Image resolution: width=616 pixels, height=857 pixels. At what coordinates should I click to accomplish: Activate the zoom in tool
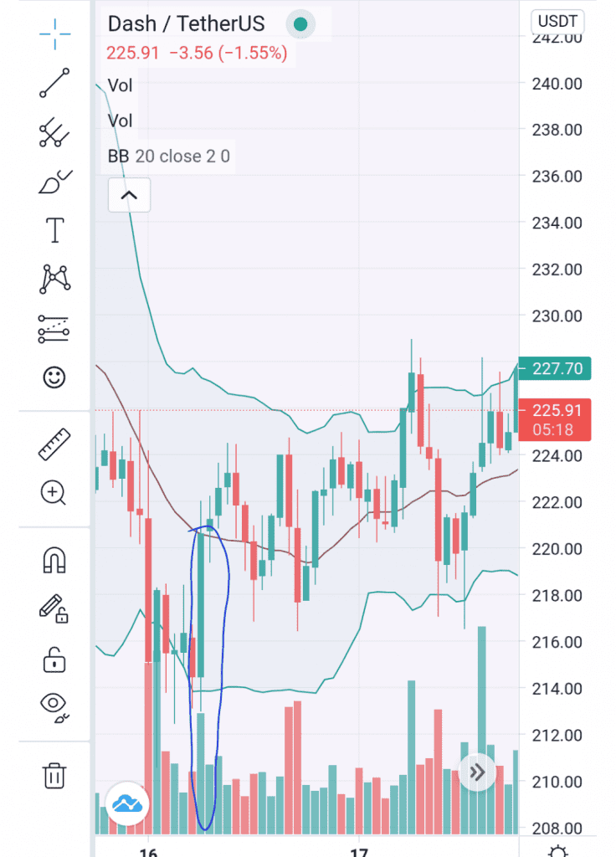[54, 493]
